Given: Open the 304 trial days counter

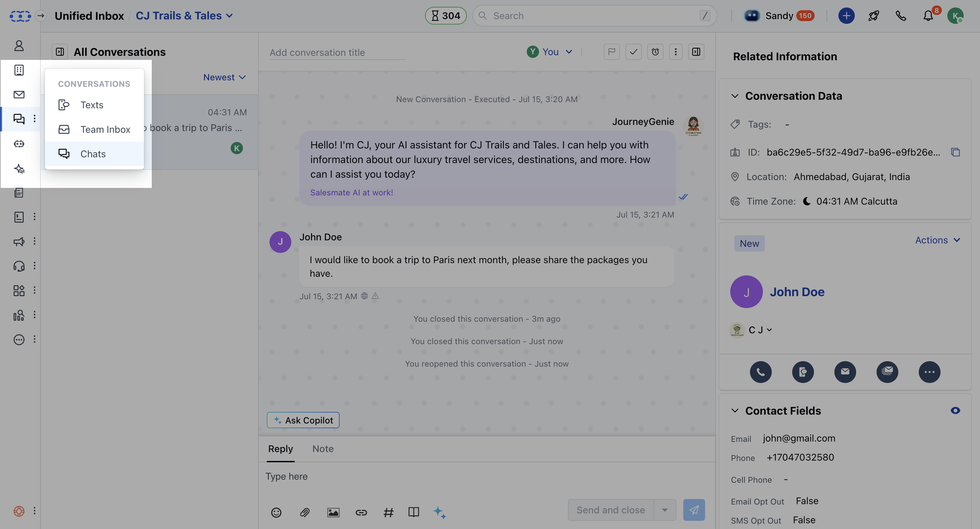Looking at the screenshot, I should click(x=445, y=16).
